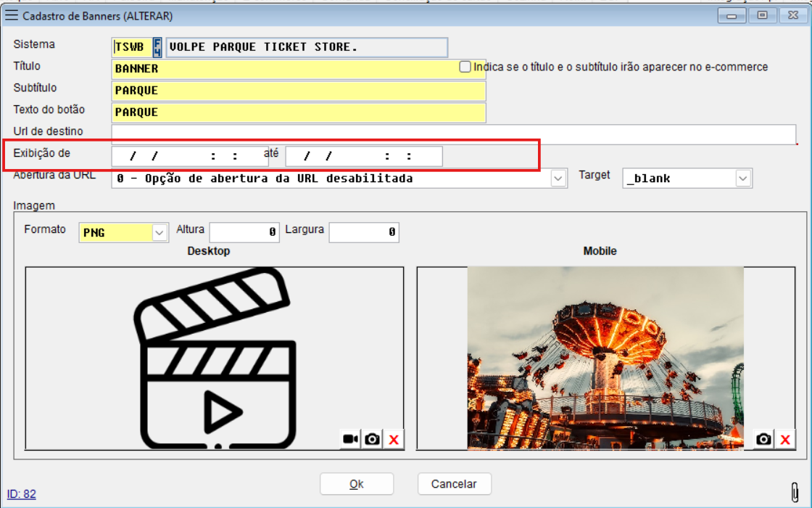Focus the Exibição de start date field
The height and width of the screenshot is (508, 812).
tap(189, 157)
